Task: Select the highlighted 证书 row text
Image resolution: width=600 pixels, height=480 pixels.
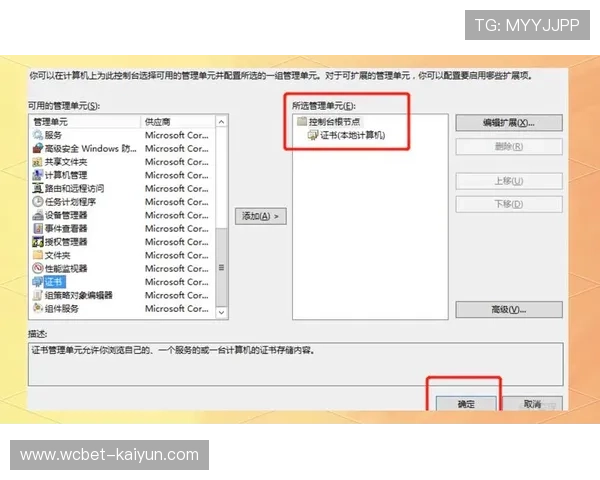Action: [x=55, y=282]
